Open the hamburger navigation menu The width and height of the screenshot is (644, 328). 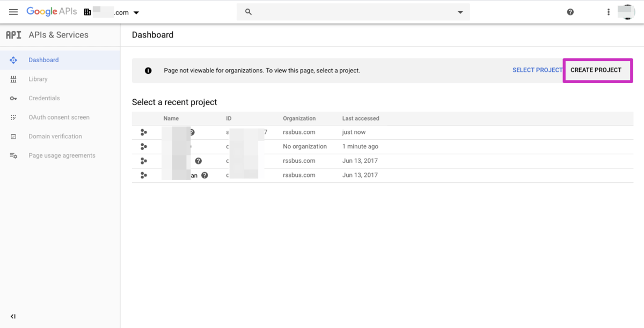point(13,12)
